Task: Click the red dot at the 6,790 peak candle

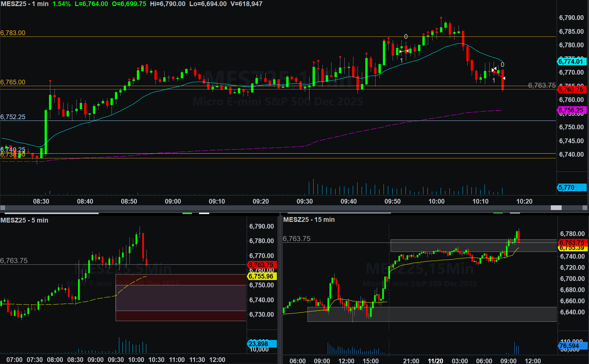Action: (x=441, y=18)
